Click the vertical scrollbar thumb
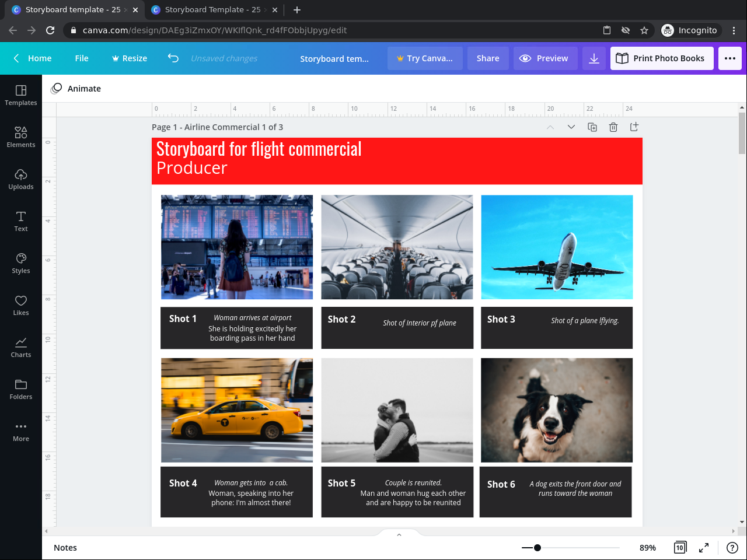The width and height of the screenshot is (747, 560). 742,133
